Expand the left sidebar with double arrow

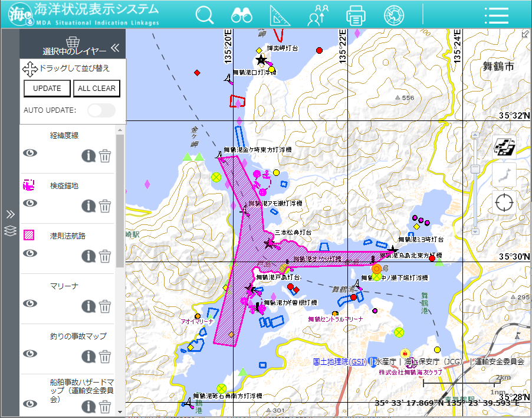(x=10, y=214)
